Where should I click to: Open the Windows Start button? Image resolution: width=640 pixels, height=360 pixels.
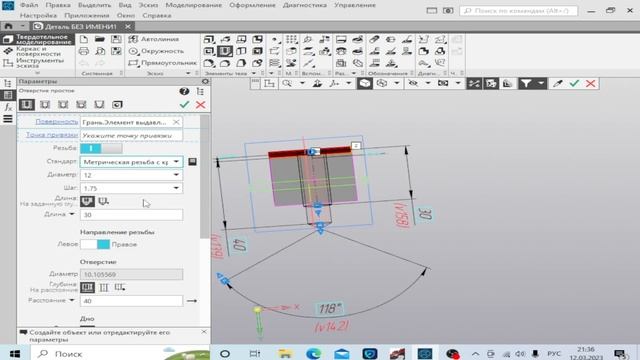(x=15, y=353)
